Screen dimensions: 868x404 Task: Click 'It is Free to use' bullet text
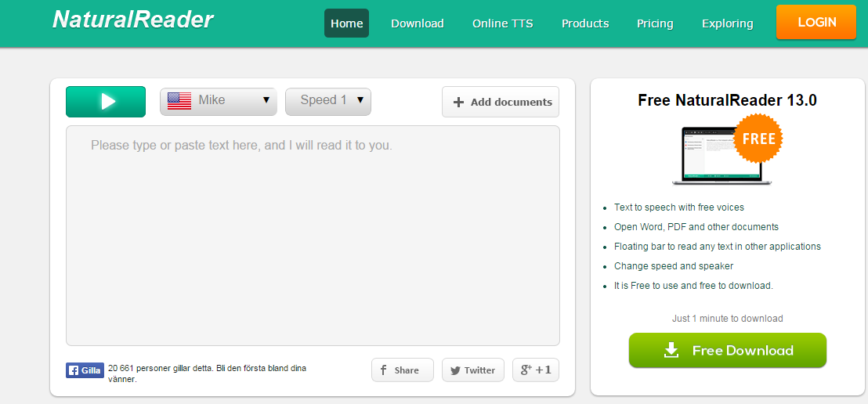tap(693, 286)
